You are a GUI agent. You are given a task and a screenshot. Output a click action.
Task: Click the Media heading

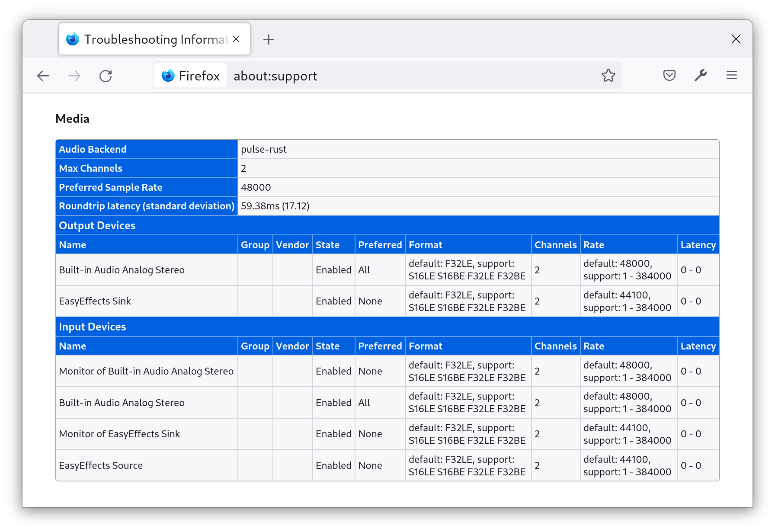click(72, 119)
